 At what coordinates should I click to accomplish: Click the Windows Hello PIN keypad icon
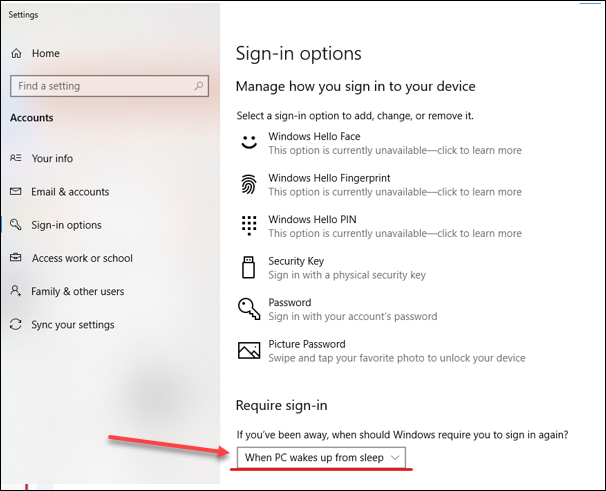[249, 225]
